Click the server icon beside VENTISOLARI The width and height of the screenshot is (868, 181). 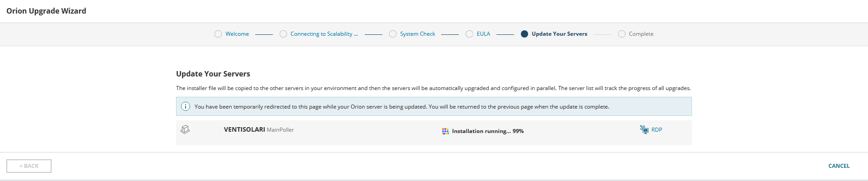(185, 129)
